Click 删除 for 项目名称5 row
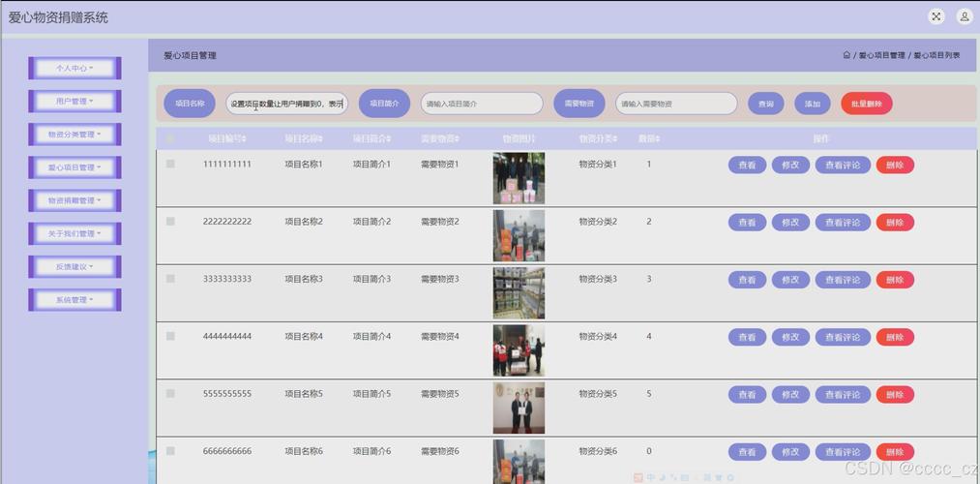980x484 pixels. (x=895, y=395)
